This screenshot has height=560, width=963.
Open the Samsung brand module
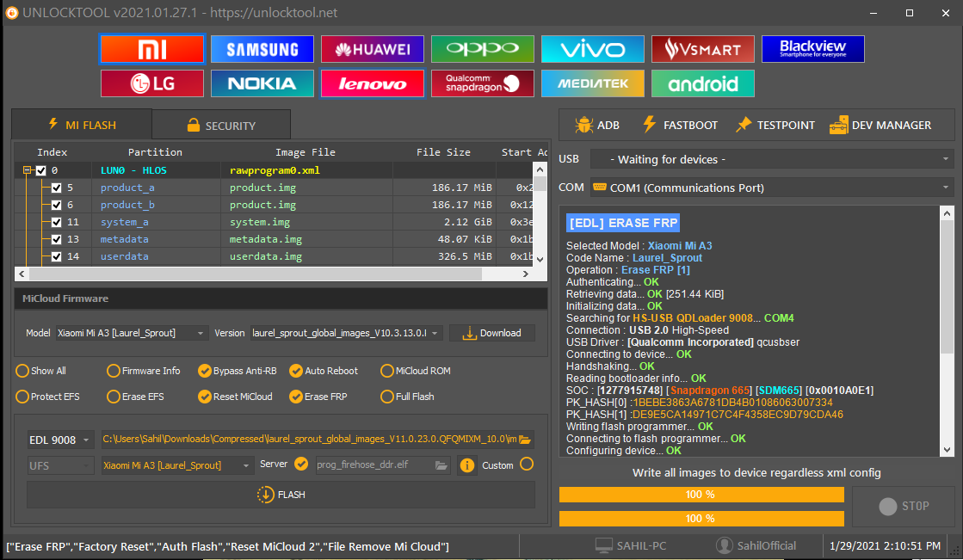262,49
